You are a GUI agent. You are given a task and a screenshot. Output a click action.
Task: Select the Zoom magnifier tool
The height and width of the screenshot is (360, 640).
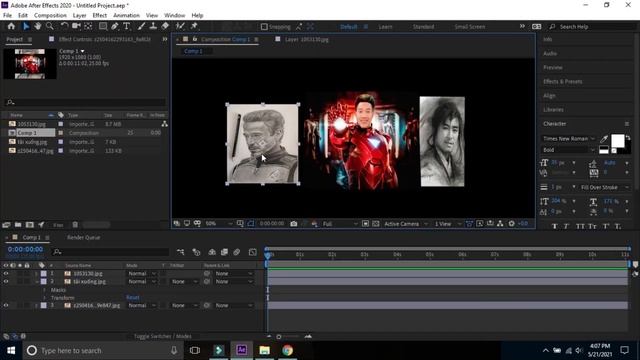click(50, 26)
